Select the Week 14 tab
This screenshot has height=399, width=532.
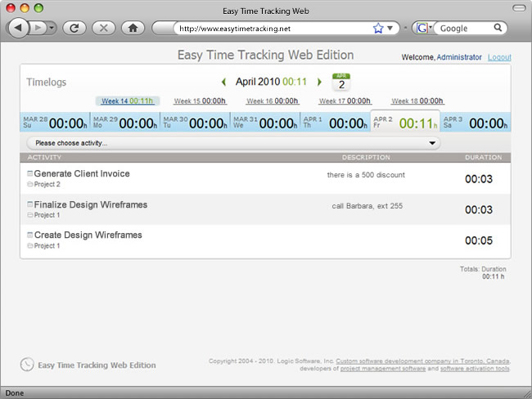pyautogui.click(x=127, y=101)
